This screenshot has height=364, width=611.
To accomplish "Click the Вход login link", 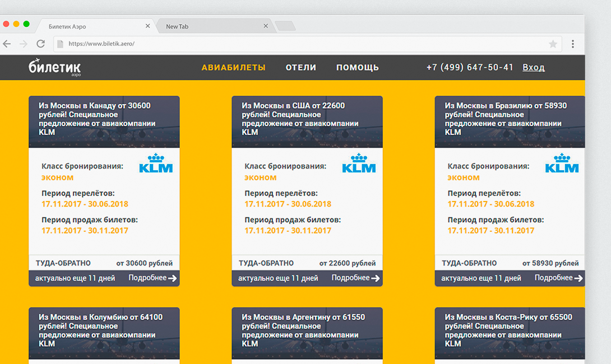I will [x=534, y=67].
